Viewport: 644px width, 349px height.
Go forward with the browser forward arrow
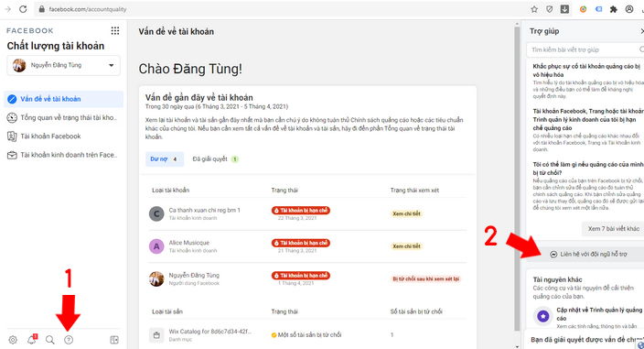point(7,9)
